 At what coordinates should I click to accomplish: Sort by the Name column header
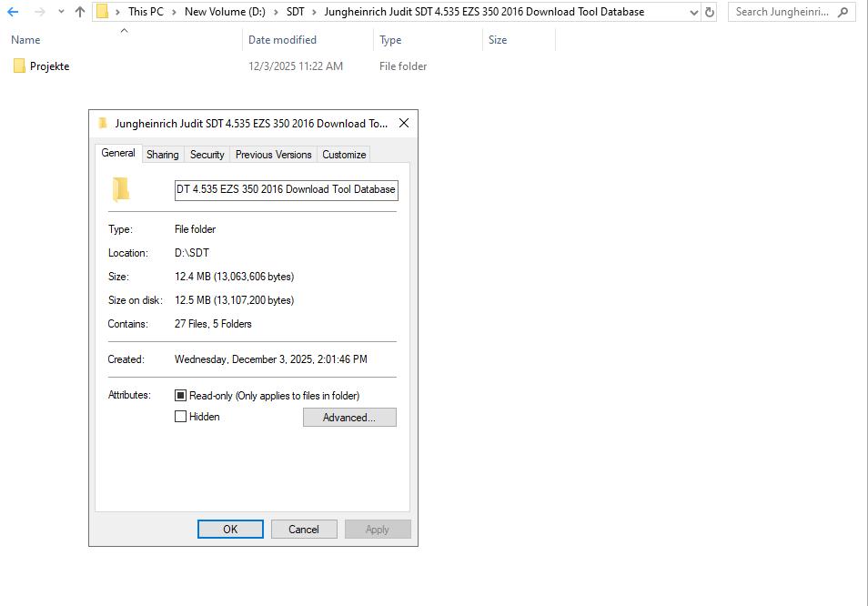(25, 40)
